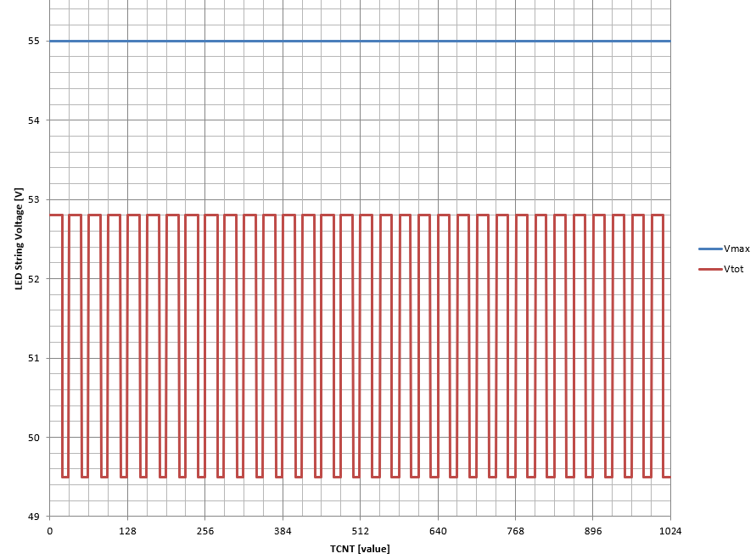Click the 512 tick label on X axis
756x559 pixels.
[x=360, y=531]
